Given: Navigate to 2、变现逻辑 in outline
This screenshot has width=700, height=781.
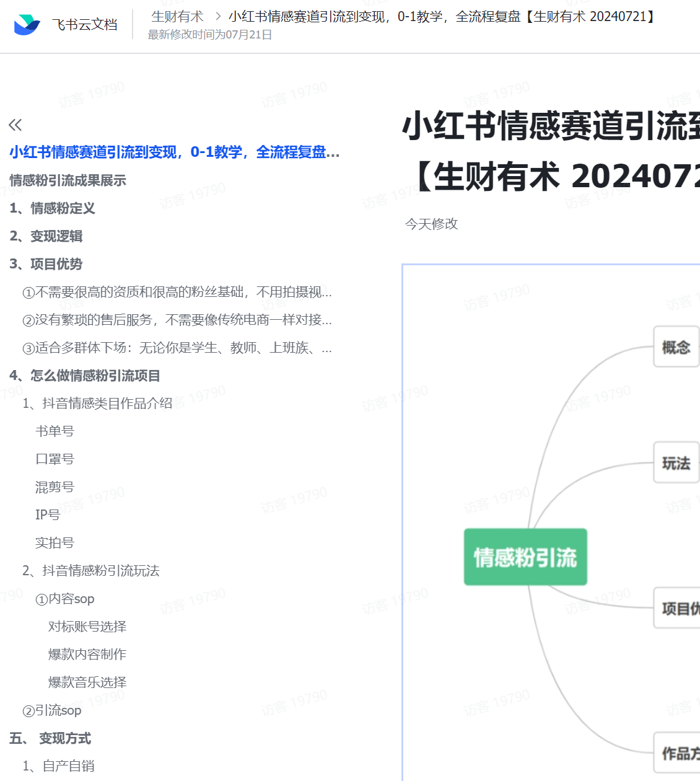Looking at the screenshot, I should (46, 236).
